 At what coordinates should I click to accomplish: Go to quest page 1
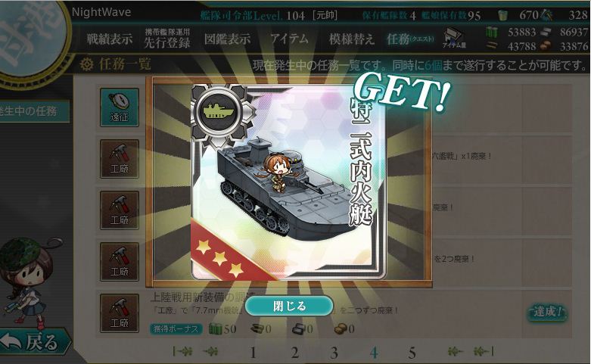[253, 353]
